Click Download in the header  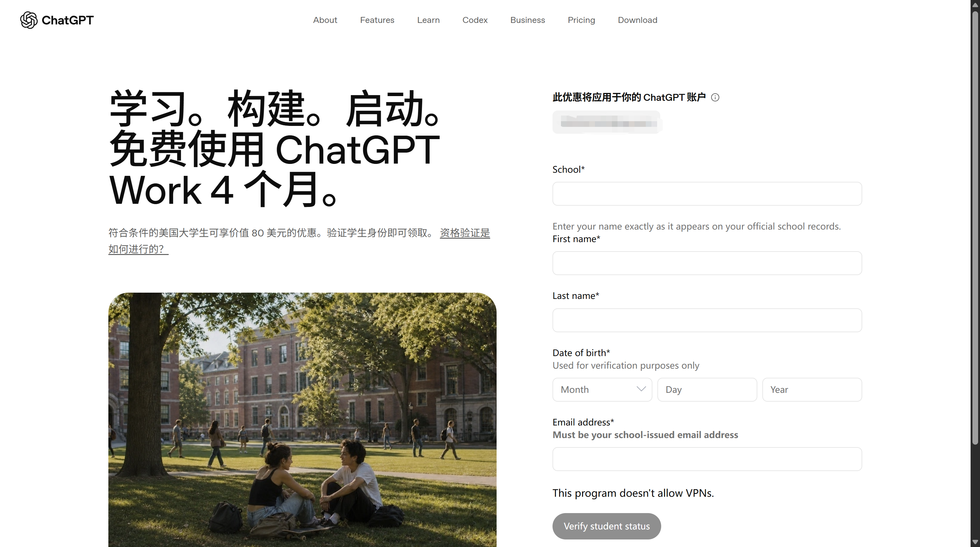click(637, 20)
